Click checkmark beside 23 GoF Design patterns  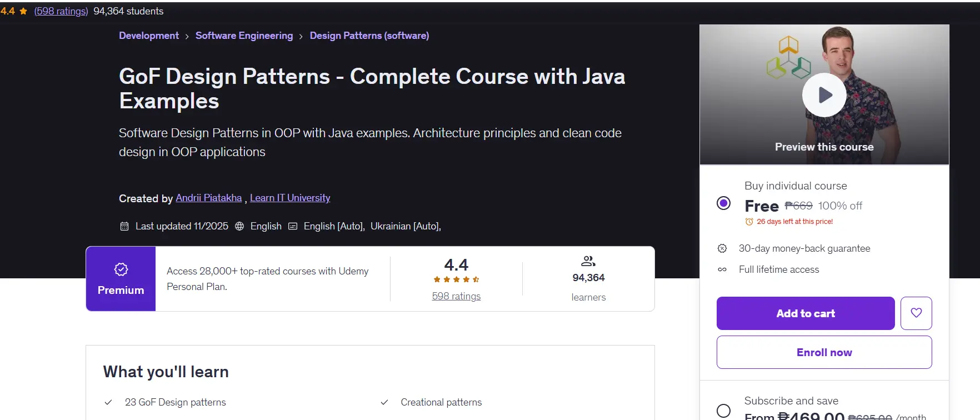(x=108, y=402)
